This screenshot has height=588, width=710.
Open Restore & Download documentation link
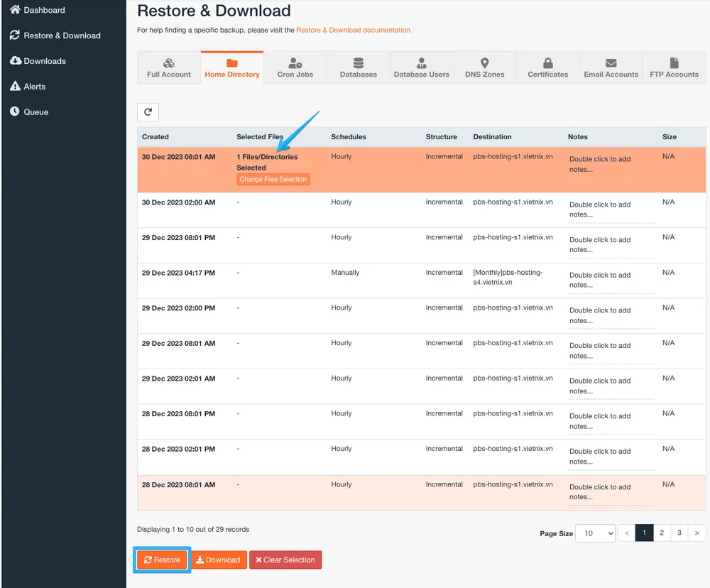click(354, 31)
